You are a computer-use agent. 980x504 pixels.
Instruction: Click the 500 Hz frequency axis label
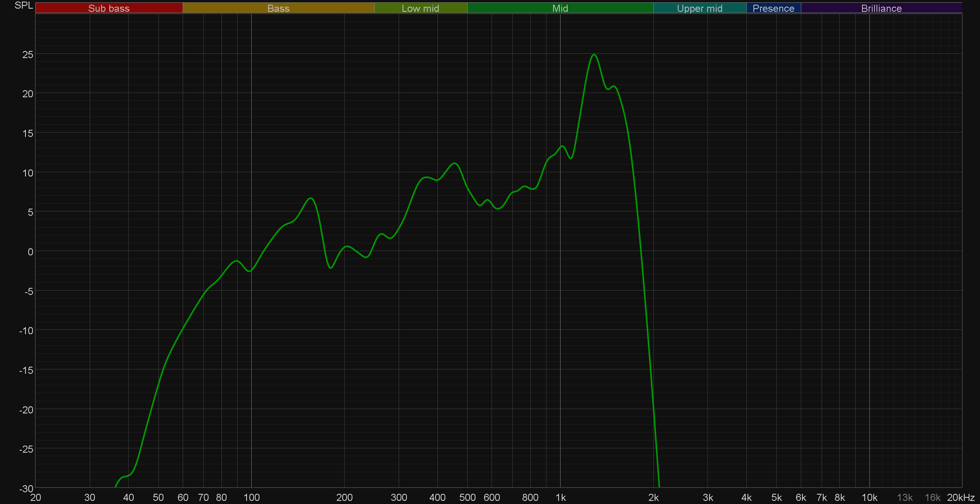467,498
